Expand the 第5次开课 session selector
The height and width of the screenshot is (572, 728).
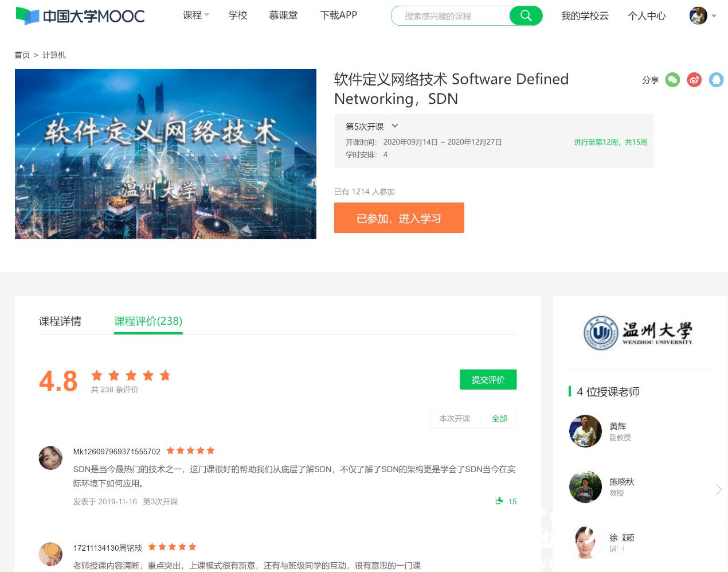pos(371,126)
